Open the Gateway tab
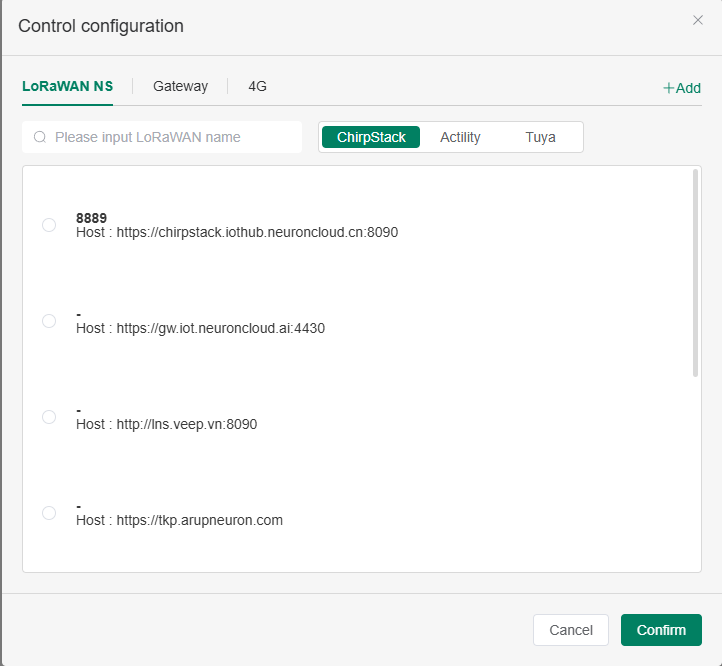This screenshot has width=722, height=666. point(180,86)
